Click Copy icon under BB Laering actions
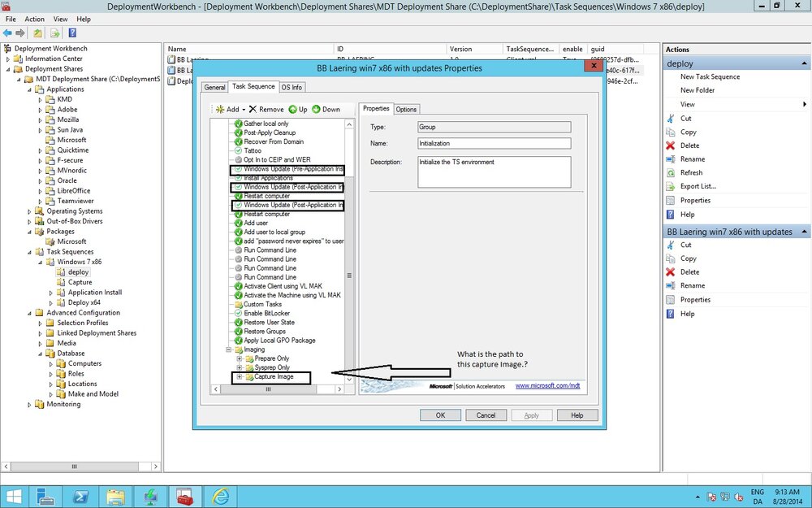 (671, 258)
